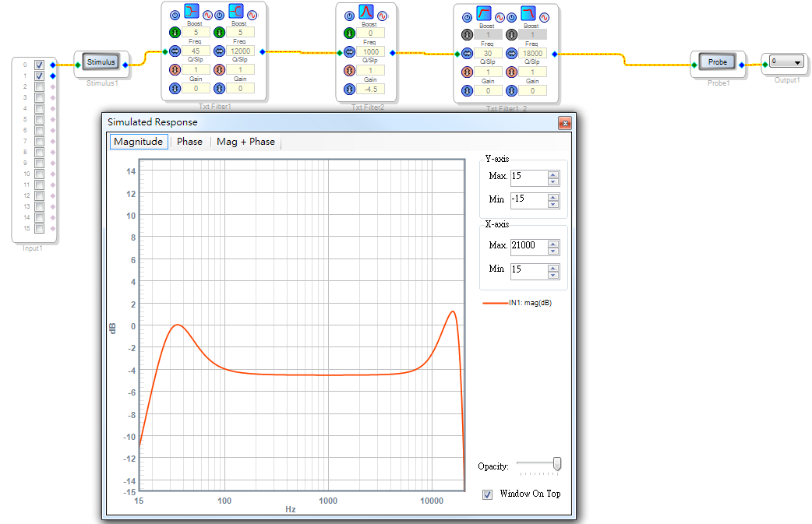The image size is (812, 524).
Task: Enable the channel 7 checkbox in Input1
Action: point(40,141)
